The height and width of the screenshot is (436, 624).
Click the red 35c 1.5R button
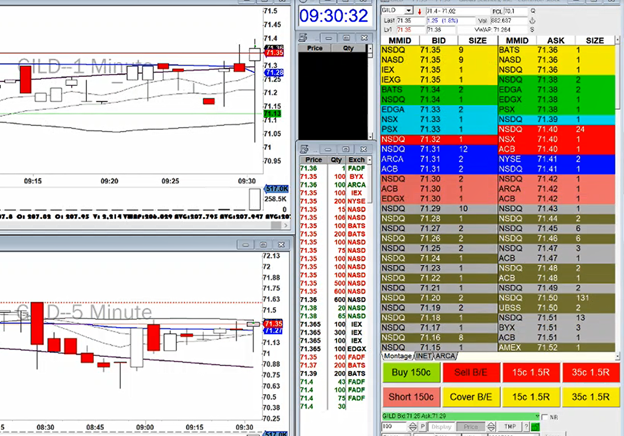pos(589,373)
